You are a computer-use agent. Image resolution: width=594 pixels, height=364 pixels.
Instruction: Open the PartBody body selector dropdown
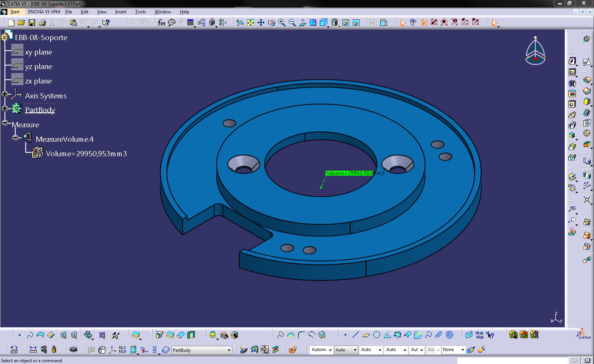click(201, 350)
